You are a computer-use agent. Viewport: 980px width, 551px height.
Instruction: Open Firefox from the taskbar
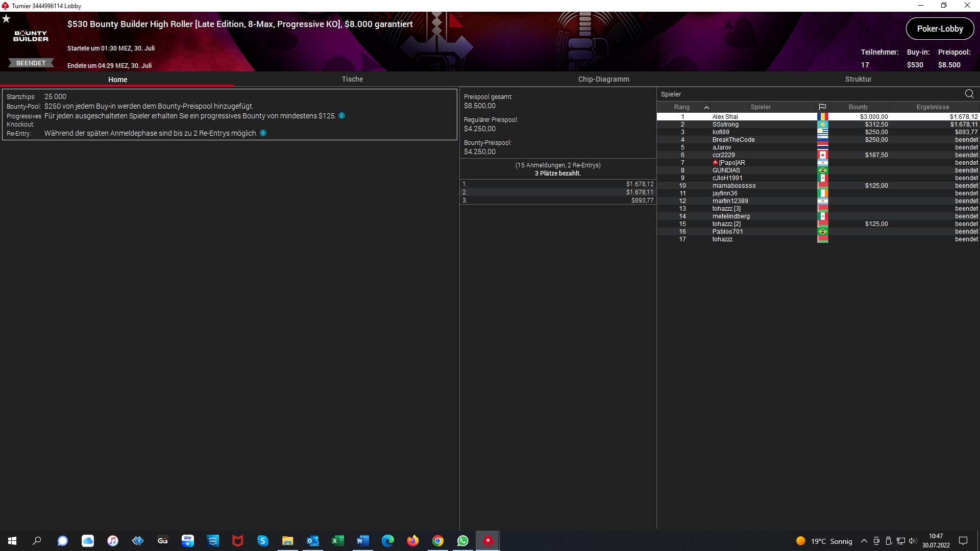[x=412, y=541]
